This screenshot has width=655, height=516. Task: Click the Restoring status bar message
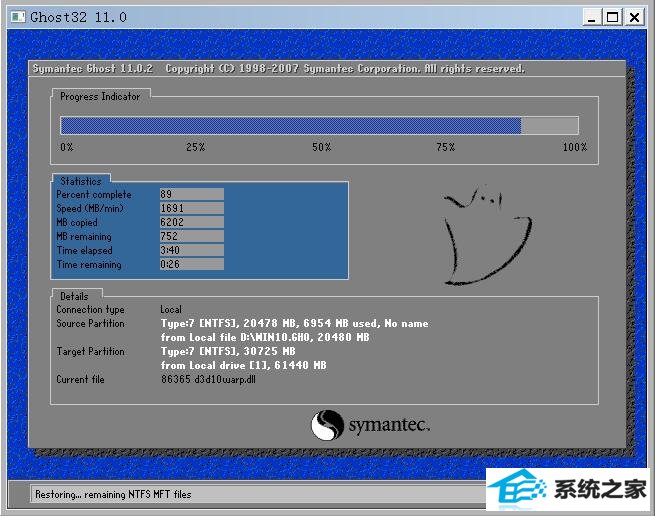click(113, 495)
